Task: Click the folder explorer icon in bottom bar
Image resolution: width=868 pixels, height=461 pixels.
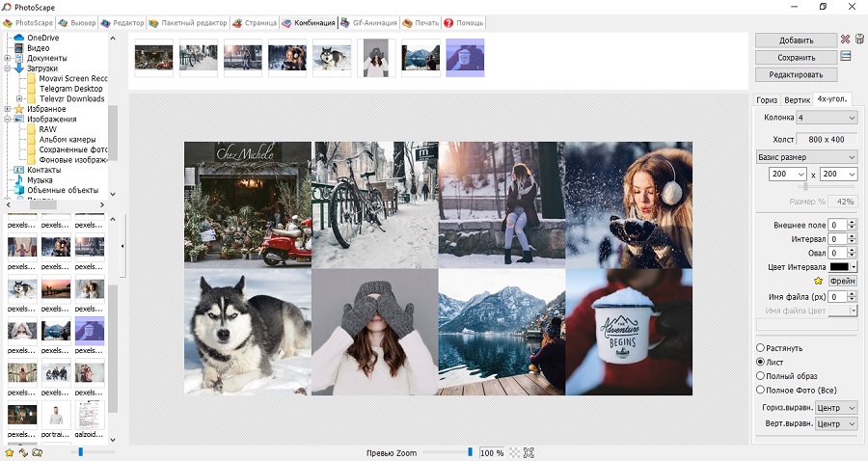Action: [x=37, y=452]
